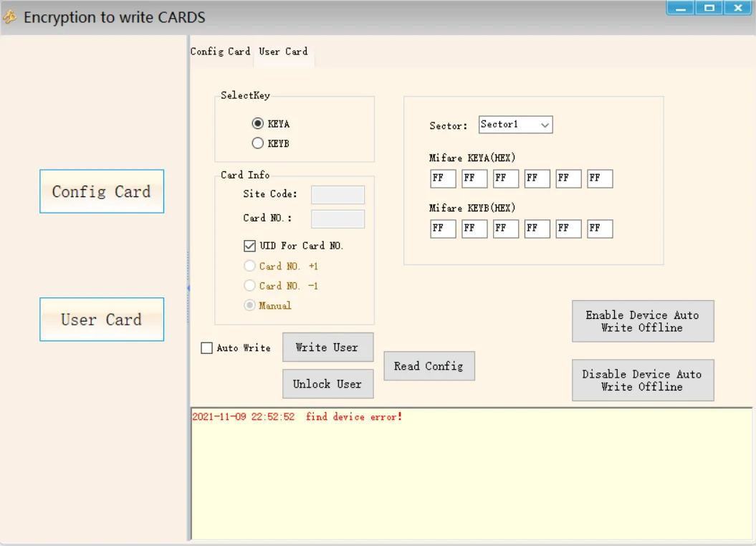Open User Card from left sidebar
The height and width of the screenshot is (546, 756).
click(x=102, y=320)
